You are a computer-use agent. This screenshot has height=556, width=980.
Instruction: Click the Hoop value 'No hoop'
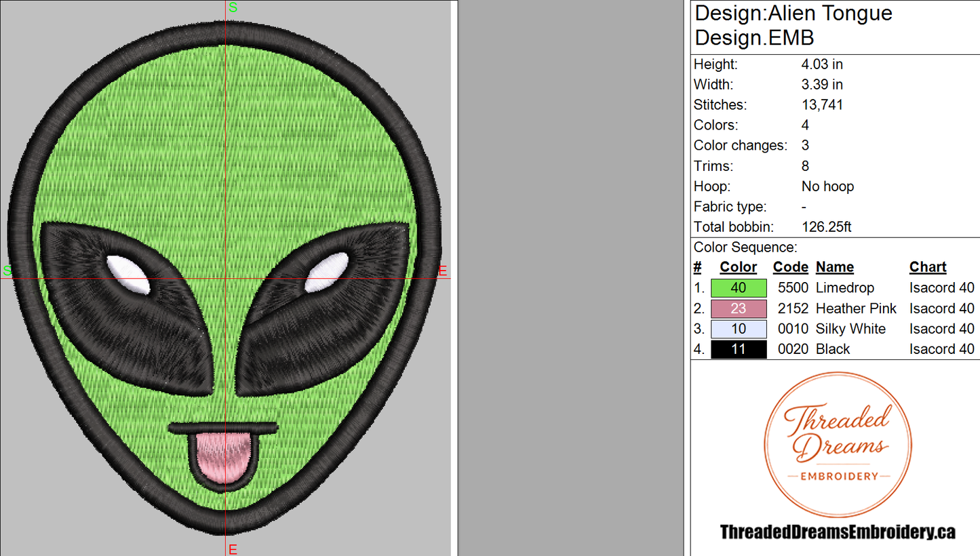(827, 186)
